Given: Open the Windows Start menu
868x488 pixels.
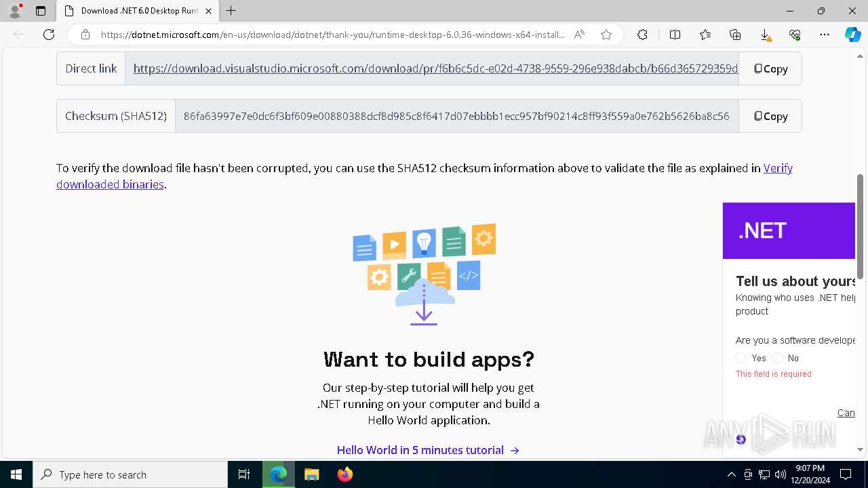Looking at the screenshot, I should [16, 474].
